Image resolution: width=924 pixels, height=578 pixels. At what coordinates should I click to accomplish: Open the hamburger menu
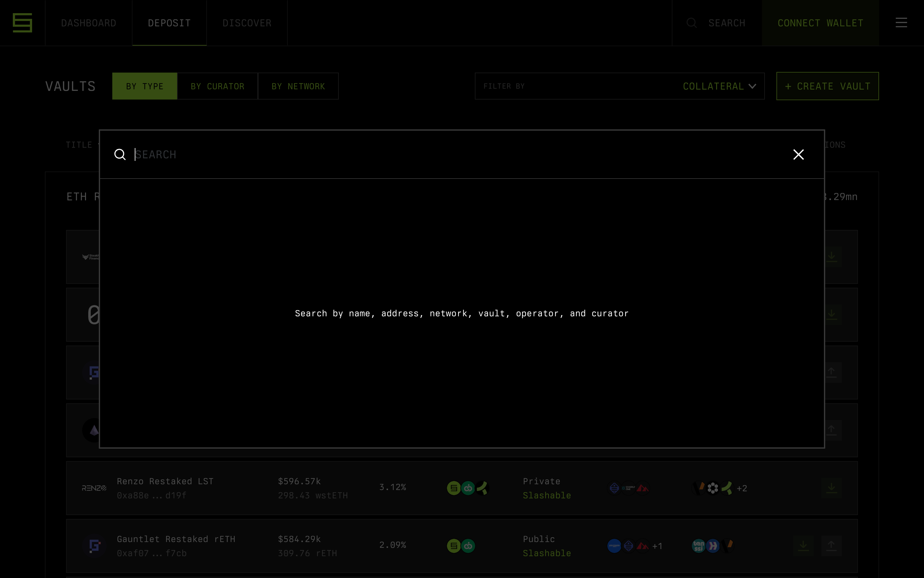[901, 22]
